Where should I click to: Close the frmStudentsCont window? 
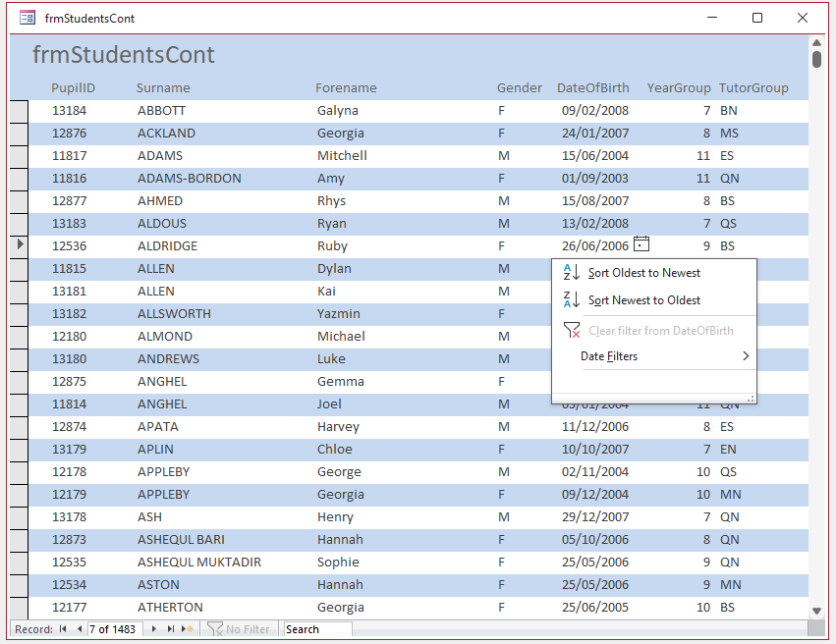tap(803, 18)
